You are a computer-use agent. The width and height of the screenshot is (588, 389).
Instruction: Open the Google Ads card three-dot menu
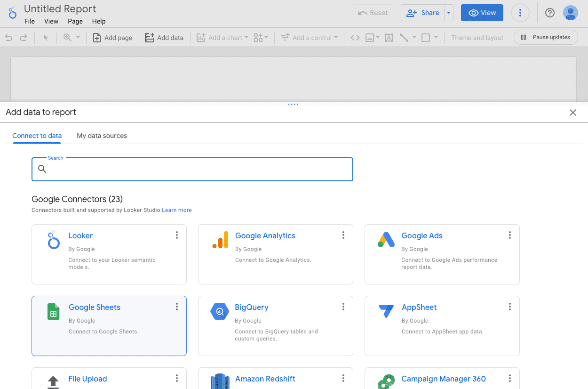coord(510,235)
